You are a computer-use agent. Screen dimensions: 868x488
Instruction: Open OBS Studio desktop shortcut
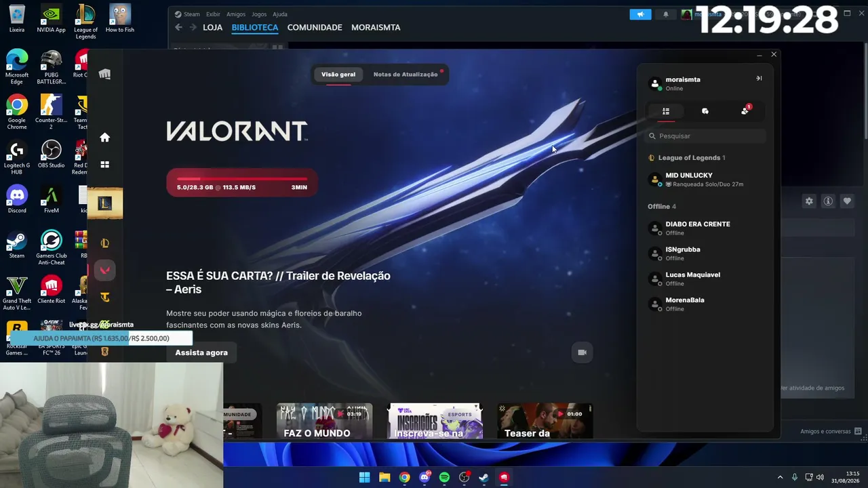click(x=51, y=155)
